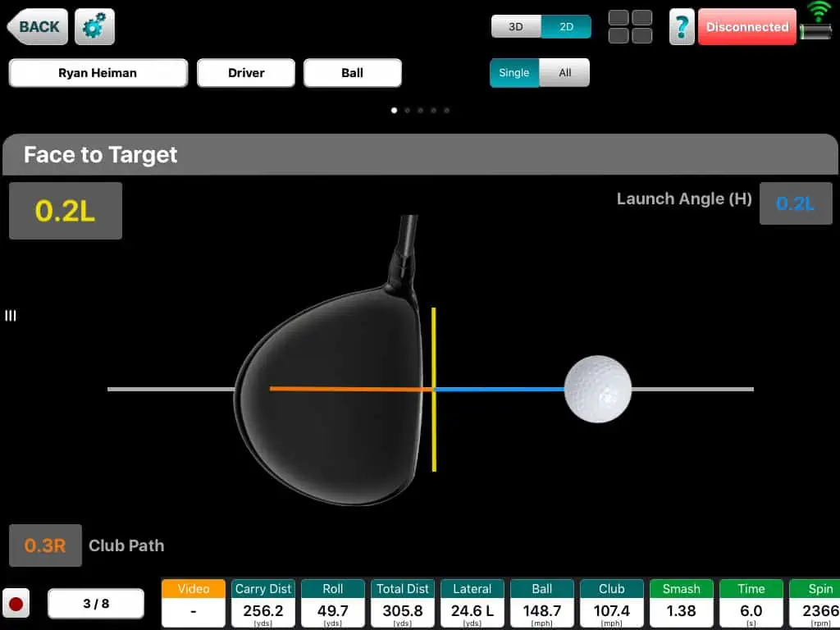840x630 pixels.
Task: Click the red Disconnected button
Action: coord(746,27)
